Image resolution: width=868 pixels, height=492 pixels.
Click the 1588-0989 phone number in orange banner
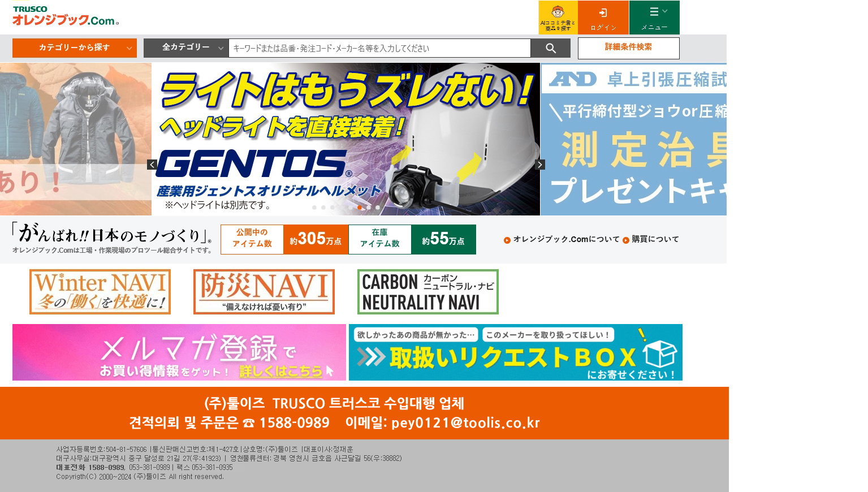(294, 422)
